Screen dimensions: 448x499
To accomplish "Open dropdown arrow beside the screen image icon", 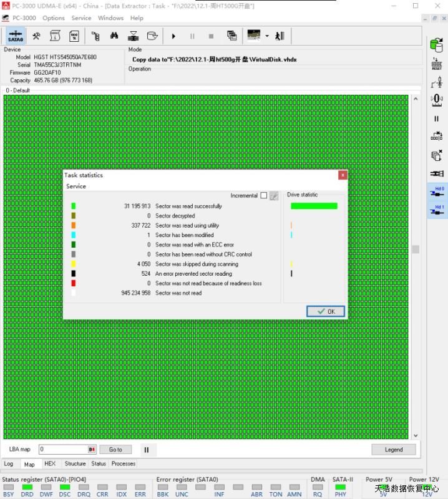I will [x=267, y=36].
